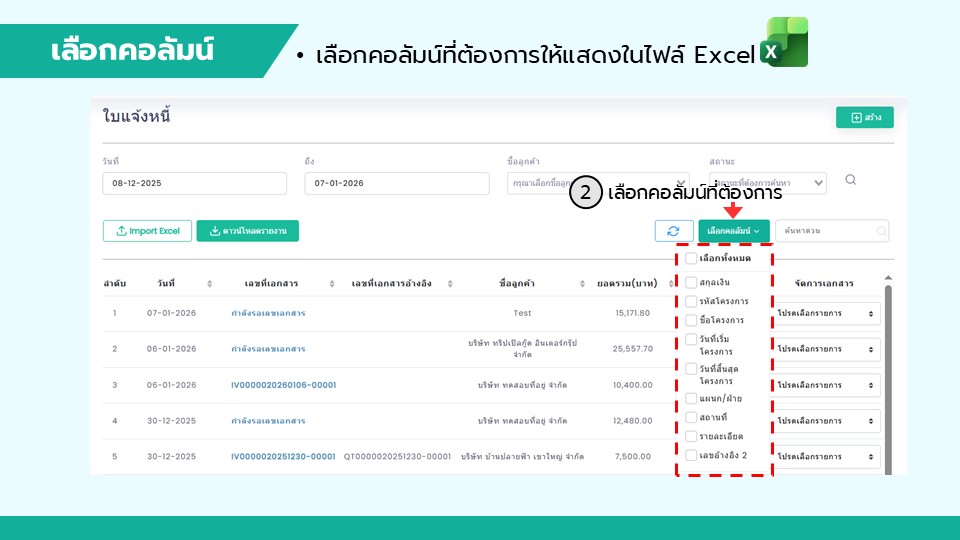Click the refresh icon button
The image size is (960, 540).
[673, 231]
